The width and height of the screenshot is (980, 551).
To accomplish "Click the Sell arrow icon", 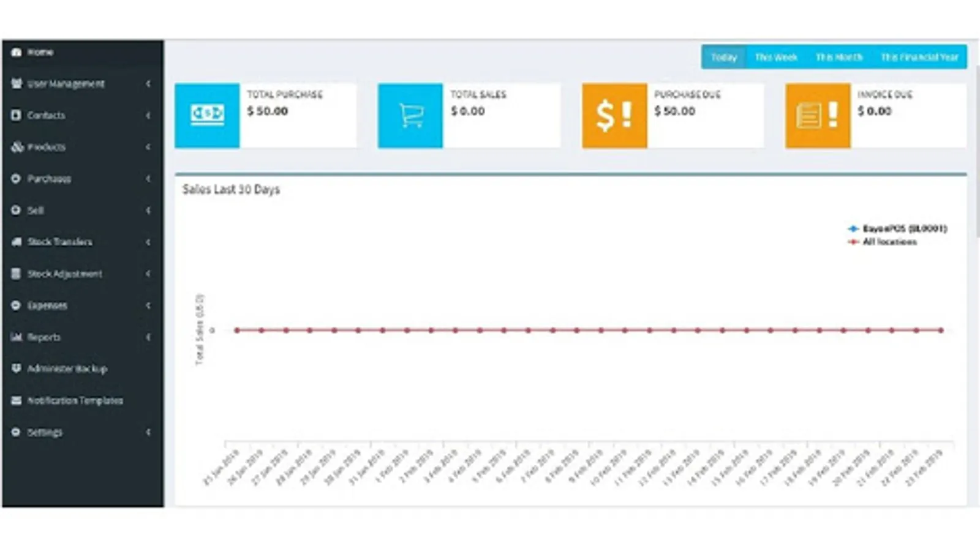I will [x=17, y=210].
